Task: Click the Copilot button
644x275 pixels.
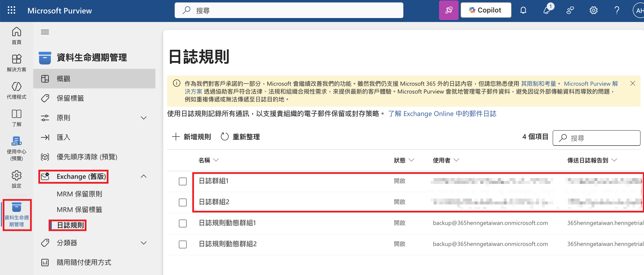Action: 485,10
